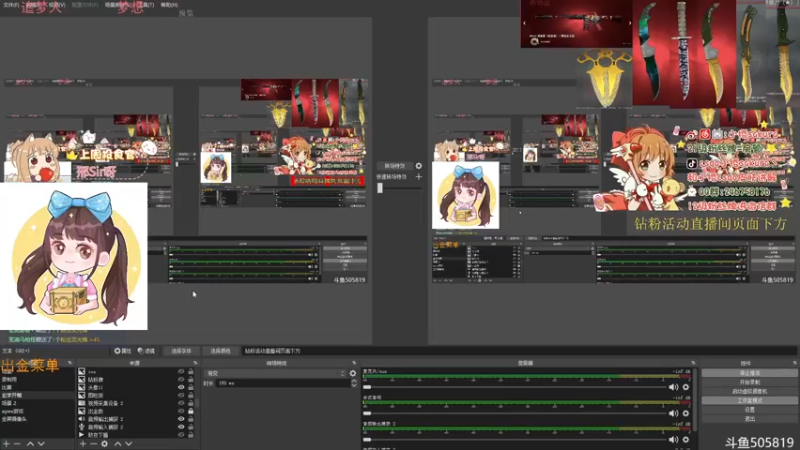
Task: Open the scene transitions panel gear settings
Action: coord(353,373)
